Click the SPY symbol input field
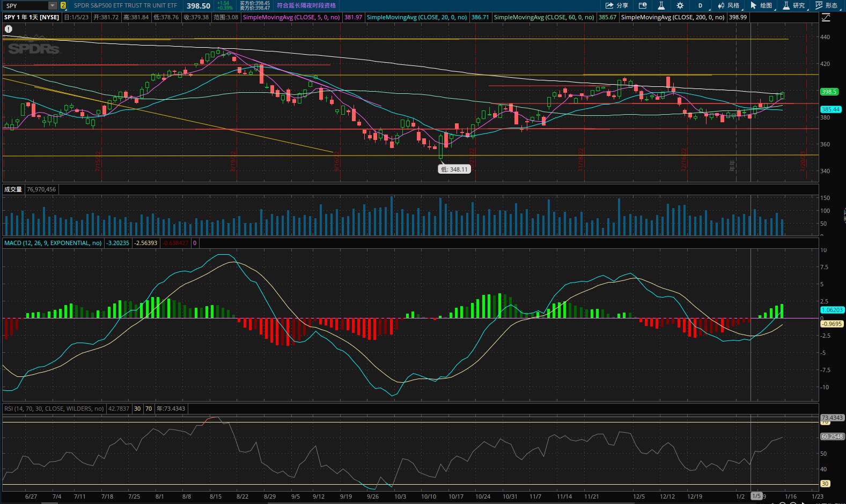The width and height of the screenshot is (846, 504). (25, 5)
